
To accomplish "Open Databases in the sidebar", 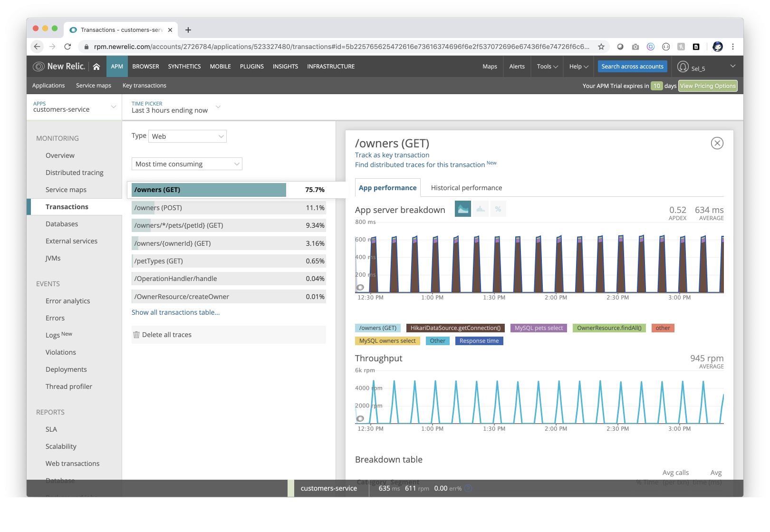I will coord(62,224).
